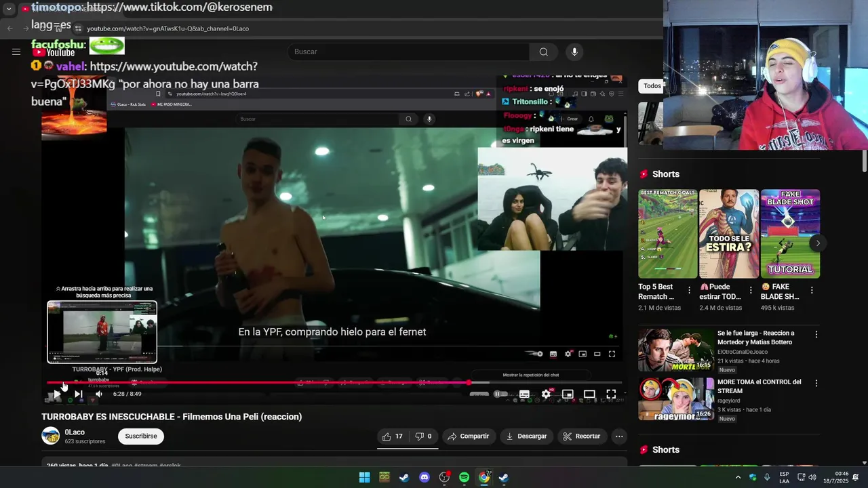868x488 pixels.
Task: Enable theater mode
Action: [589, 394]
